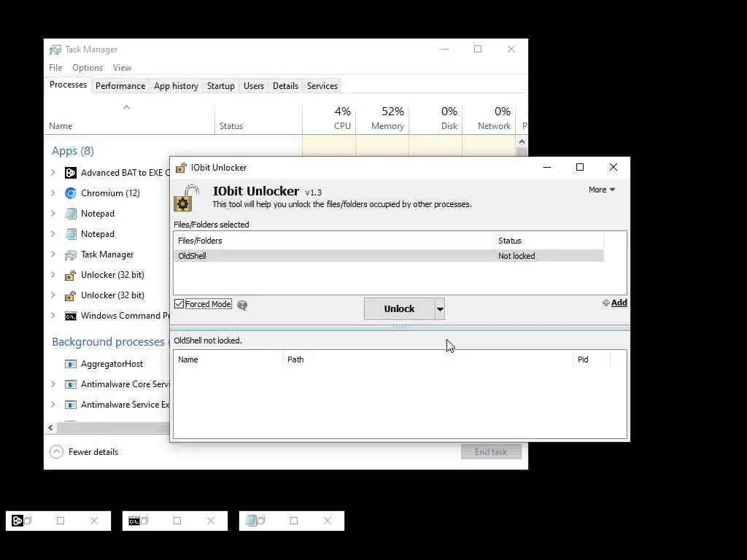
Task: Switch to the Services tab
Action: [x=322, y=86]
